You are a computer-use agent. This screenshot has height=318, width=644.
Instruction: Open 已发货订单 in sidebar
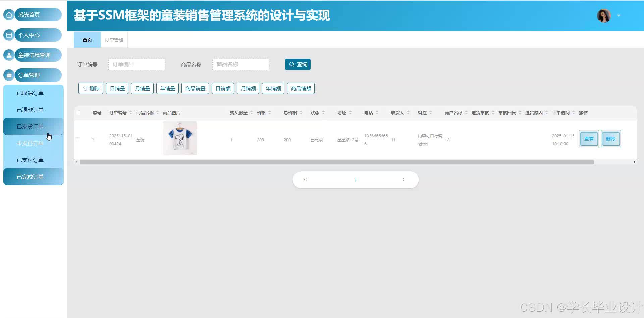34,126
